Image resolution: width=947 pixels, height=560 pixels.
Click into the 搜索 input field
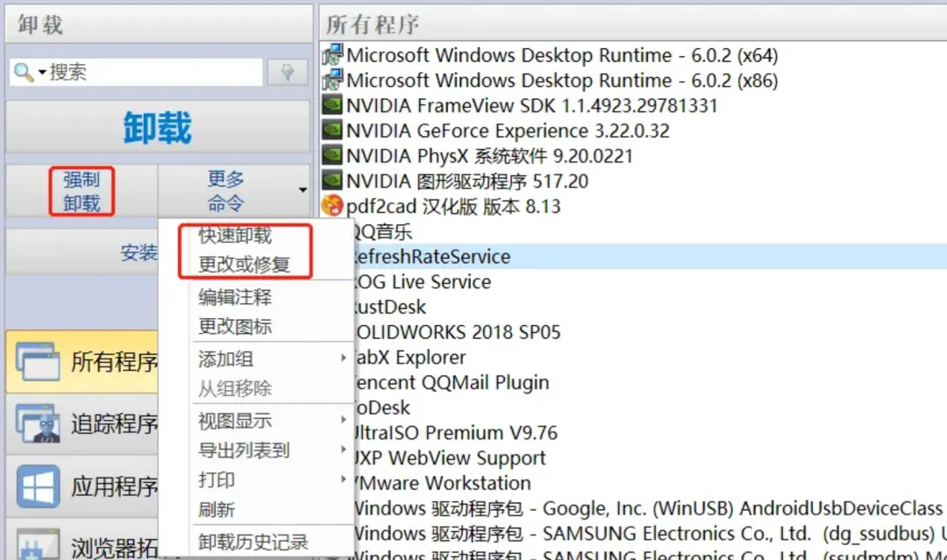tap(153, 72)
